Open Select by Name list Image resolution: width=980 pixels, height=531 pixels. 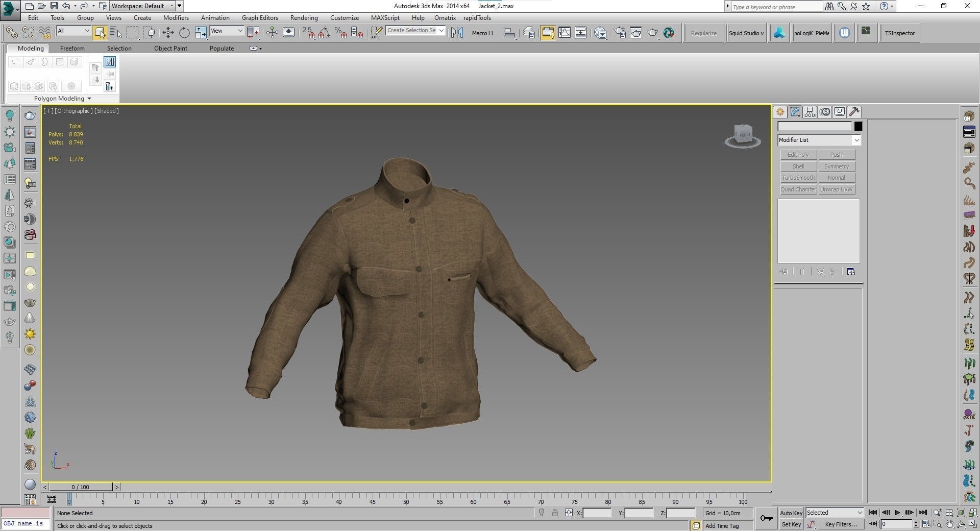tap(116, 33)
